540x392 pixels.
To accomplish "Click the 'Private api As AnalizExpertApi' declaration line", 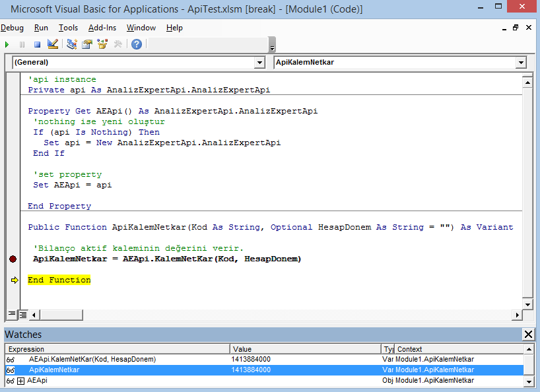I will pos(149,90).
